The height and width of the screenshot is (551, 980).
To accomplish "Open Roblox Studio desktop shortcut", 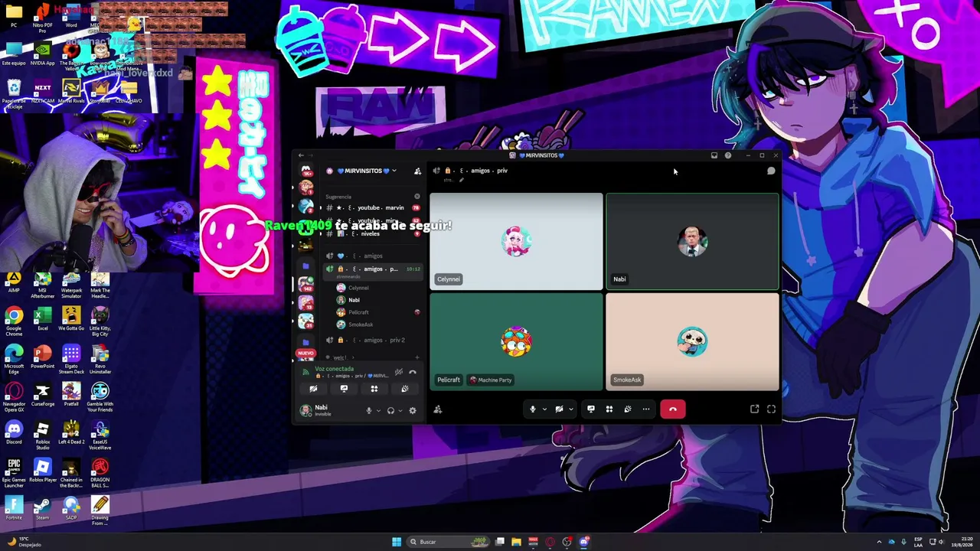I will (x=42, y=435).
